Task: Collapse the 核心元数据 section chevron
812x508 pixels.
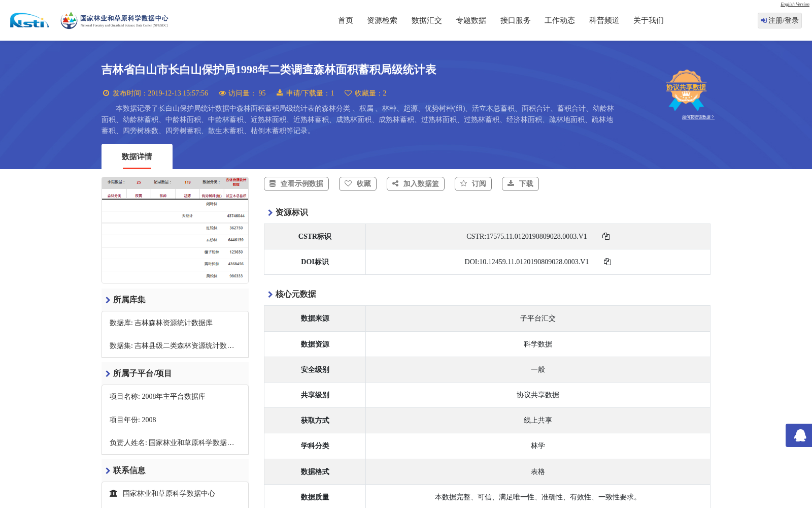Action: pos(270,295)
